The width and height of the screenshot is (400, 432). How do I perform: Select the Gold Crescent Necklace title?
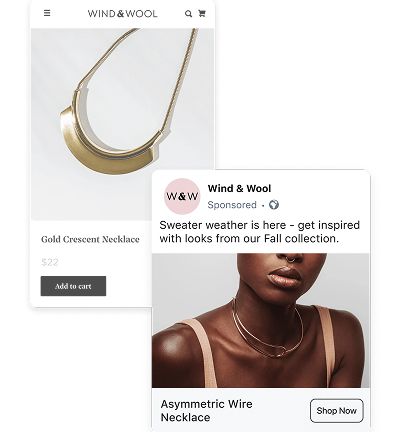coord(90,239)
